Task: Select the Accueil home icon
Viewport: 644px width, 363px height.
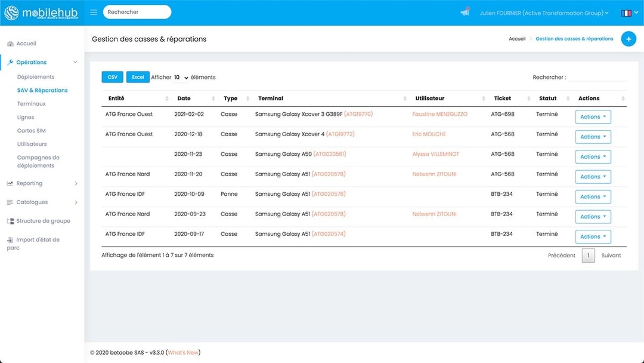Action: 11,43
